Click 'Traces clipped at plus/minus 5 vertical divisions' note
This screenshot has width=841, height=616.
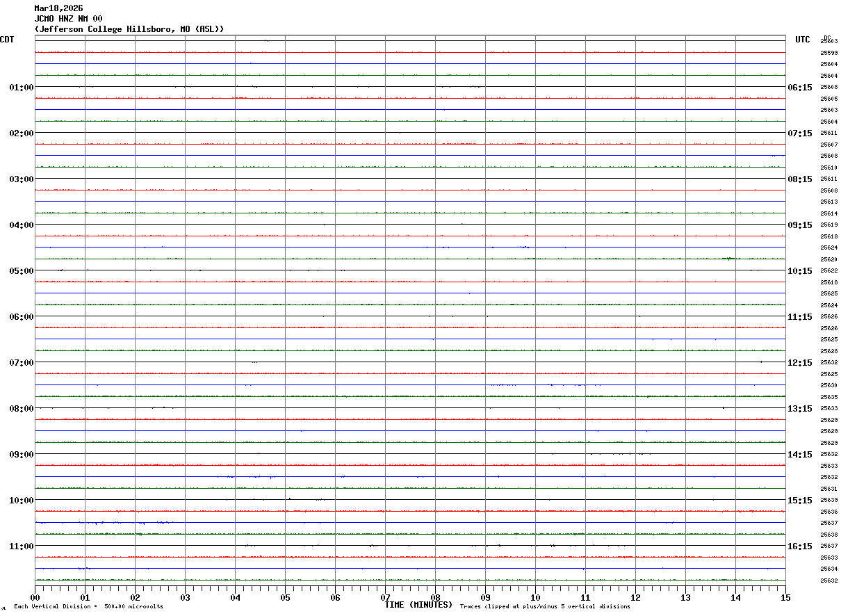tap(545, 607)
